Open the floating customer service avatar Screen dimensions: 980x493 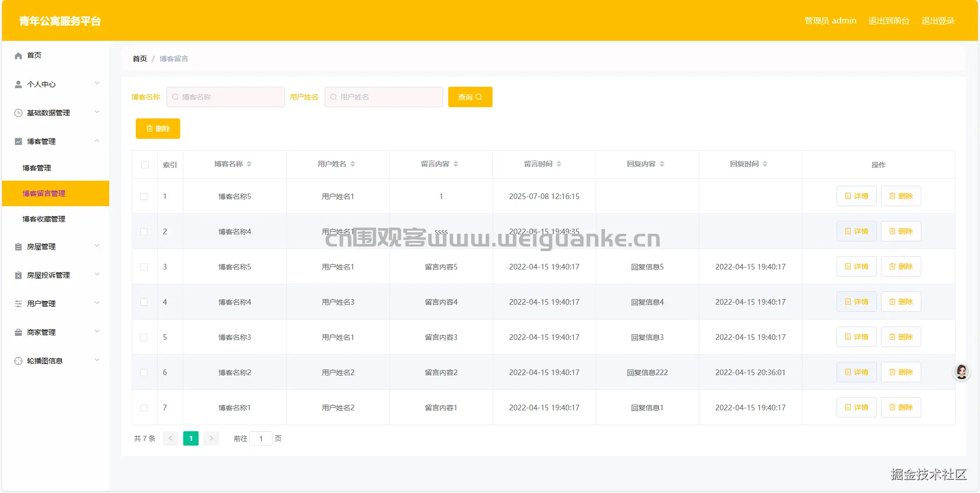(x=962, y=372)
